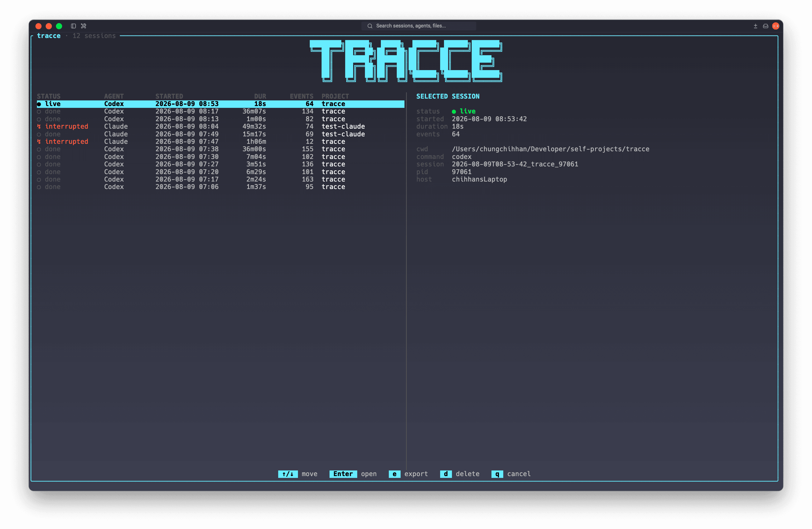Click the host value chihhansLaptop
This screenshot has width=812, height=529.
pos(479,180)
